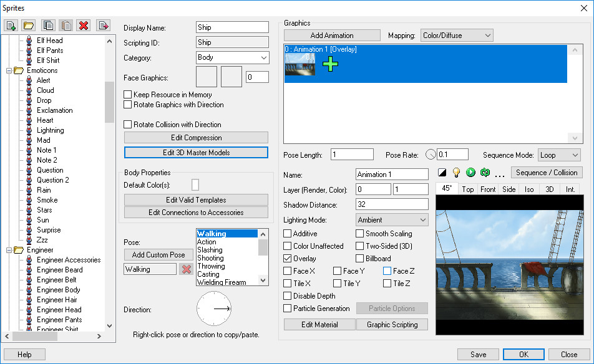
Task: Switch the preview to the 3D tab
Action: 549,188
